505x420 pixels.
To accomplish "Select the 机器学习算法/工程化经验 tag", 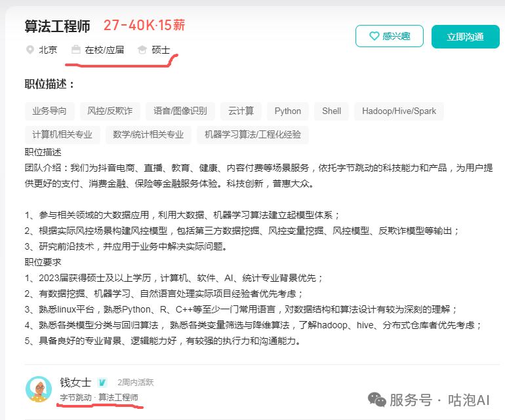I will 253,134.
